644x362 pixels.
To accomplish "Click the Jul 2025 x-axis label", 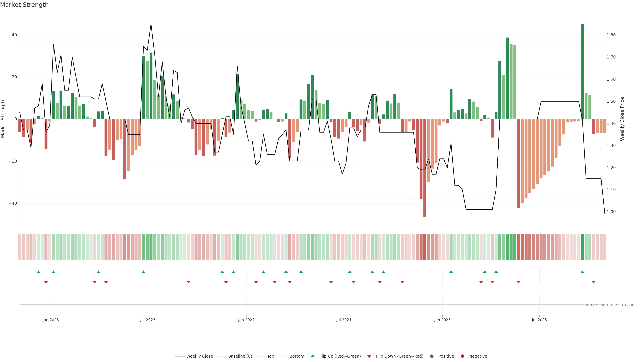I will click(x=539, y=320).
